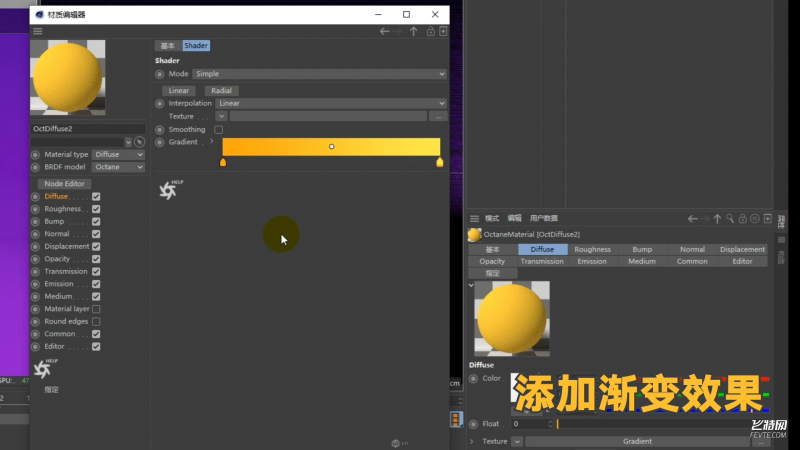Click the OctDiffuse2 material name field
Viewport: 800px width, 450px height.
pos(88,129)
